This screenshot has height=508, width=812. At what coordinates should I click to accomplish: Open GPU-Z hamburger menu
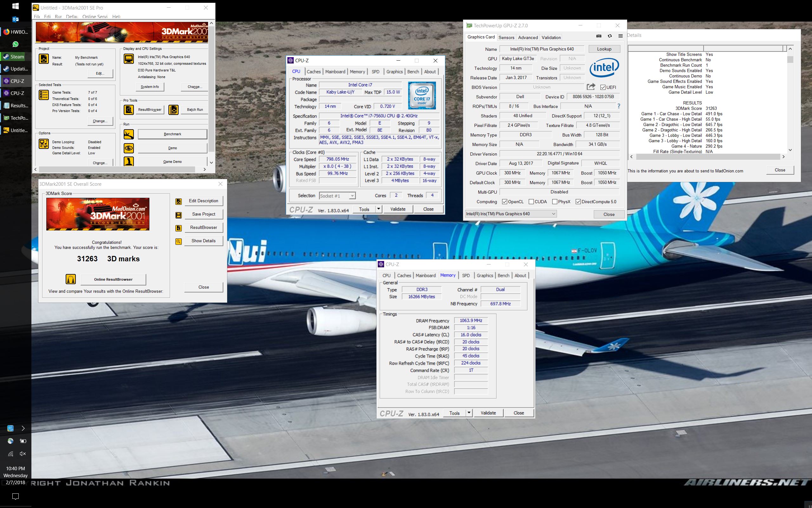[x=620, y=36]
